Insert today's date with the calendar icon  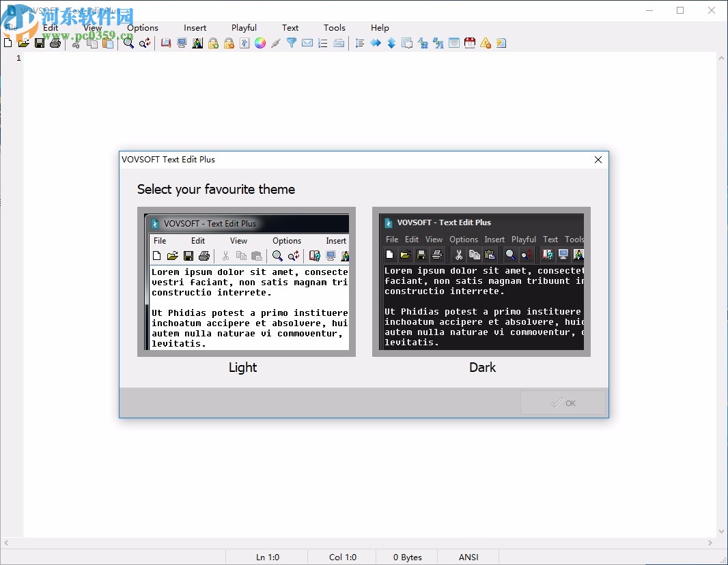coord(470,42)
